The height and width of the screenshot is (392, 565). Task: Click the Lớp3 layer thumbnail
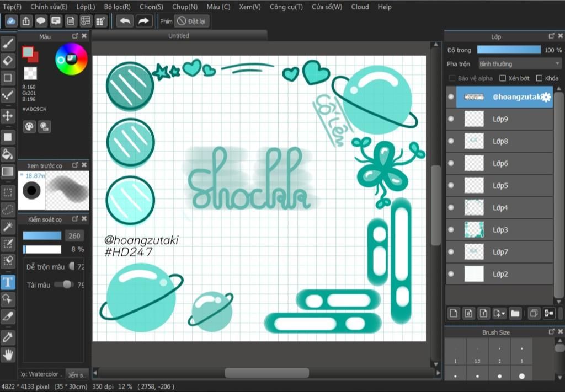coord(474,230)
